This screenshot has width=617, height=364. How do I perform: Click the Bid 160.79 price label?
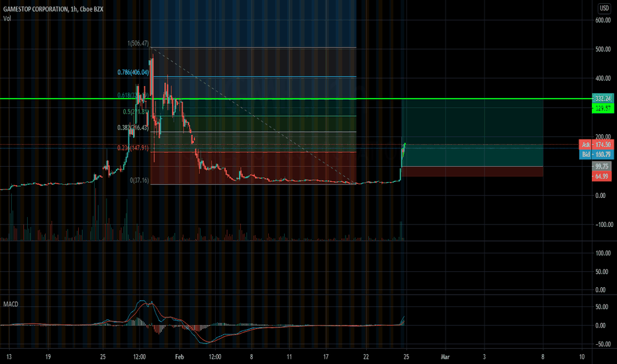point(596,154)
